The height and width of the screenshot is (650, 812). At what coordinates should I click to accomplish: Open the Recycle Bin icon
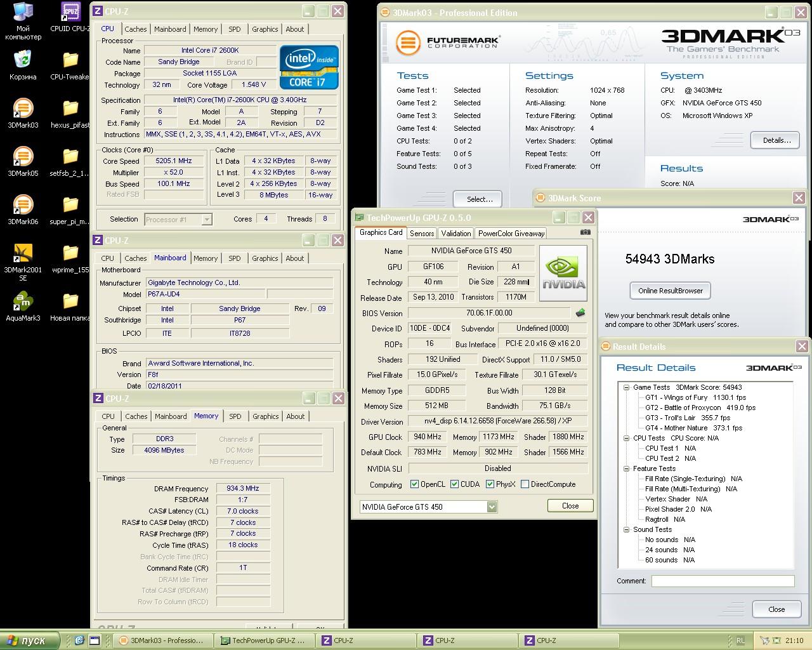pyautogui.click(x=23, y=65)
